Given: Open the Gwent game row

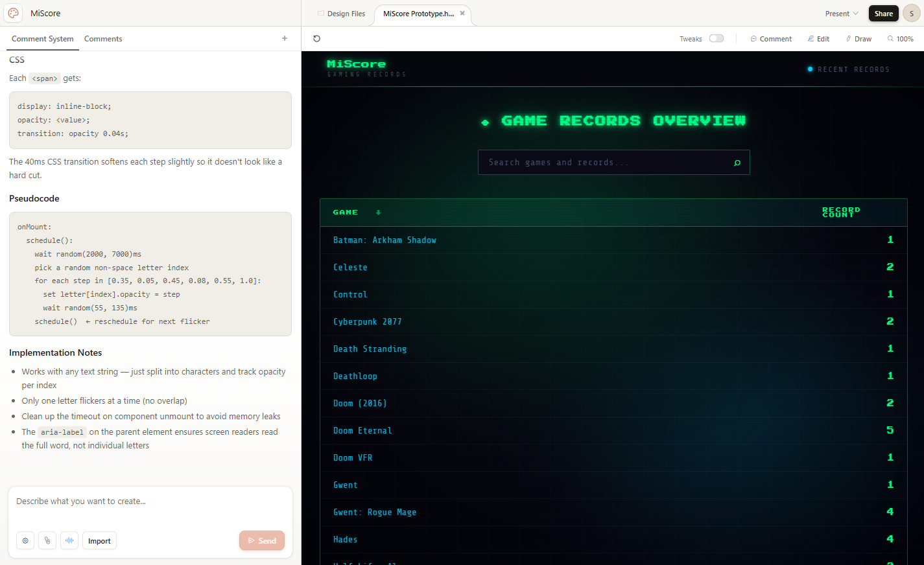Looking at the screenshot, I should [x=613, y=485].
